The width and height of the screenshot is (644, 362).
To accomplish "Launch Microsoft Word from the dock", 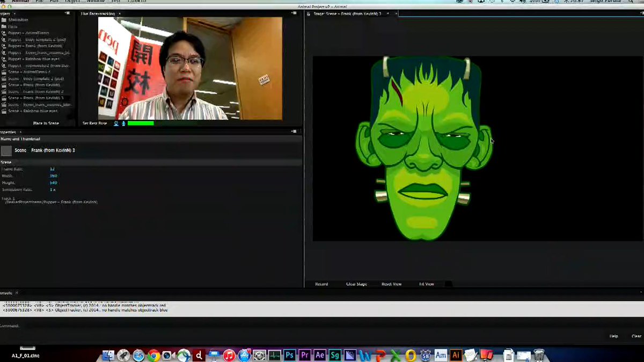I will [365, 355].
